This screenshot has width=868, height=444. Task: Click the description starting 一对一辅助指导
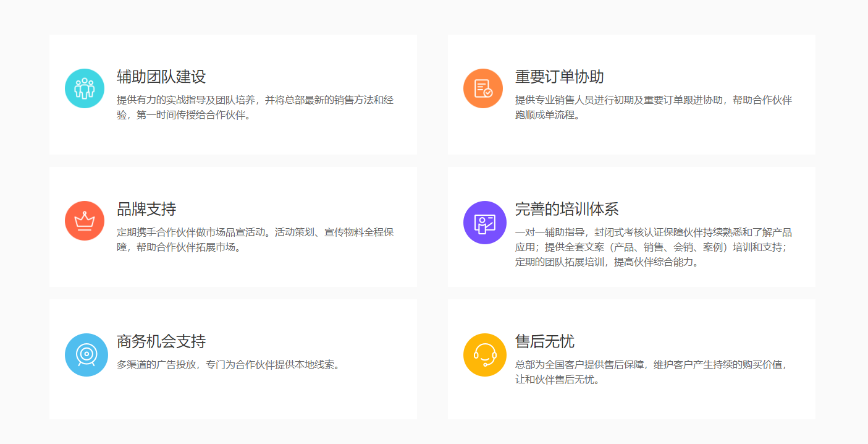pyautogui.click(x=654, y=247)
